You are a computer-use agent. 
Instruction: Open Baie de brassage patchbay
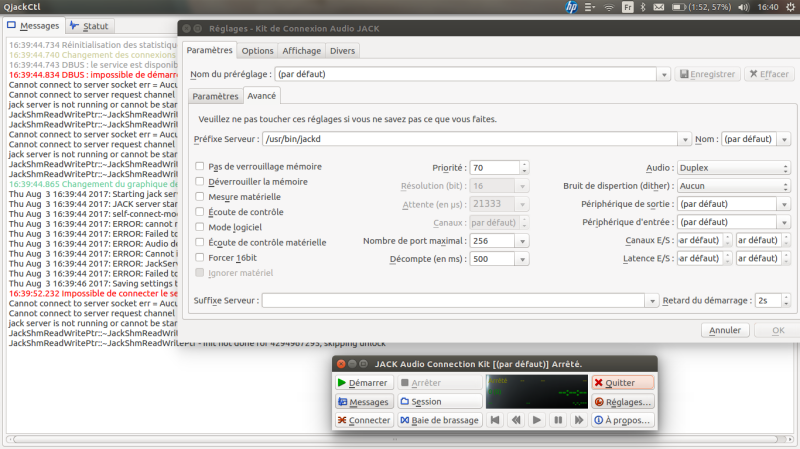440,420
